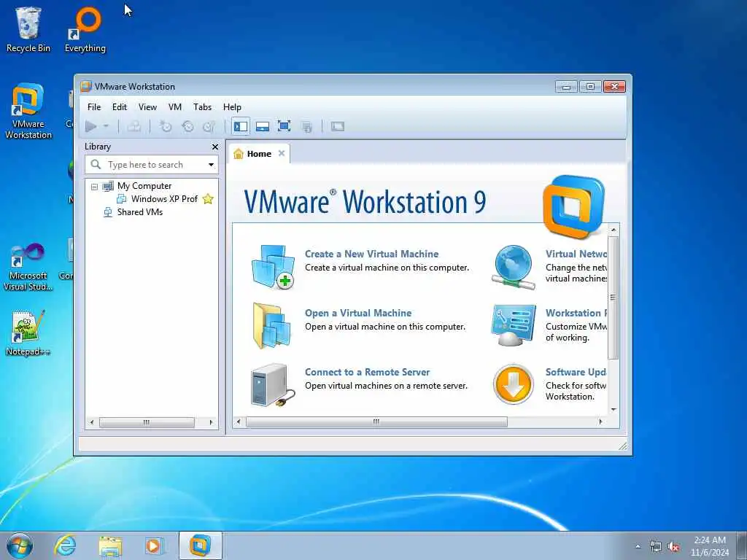Viewport: 747px width, 560px height.
Task: Enter full screen mode via toolbar icon
Action: (x=285, y=126)
